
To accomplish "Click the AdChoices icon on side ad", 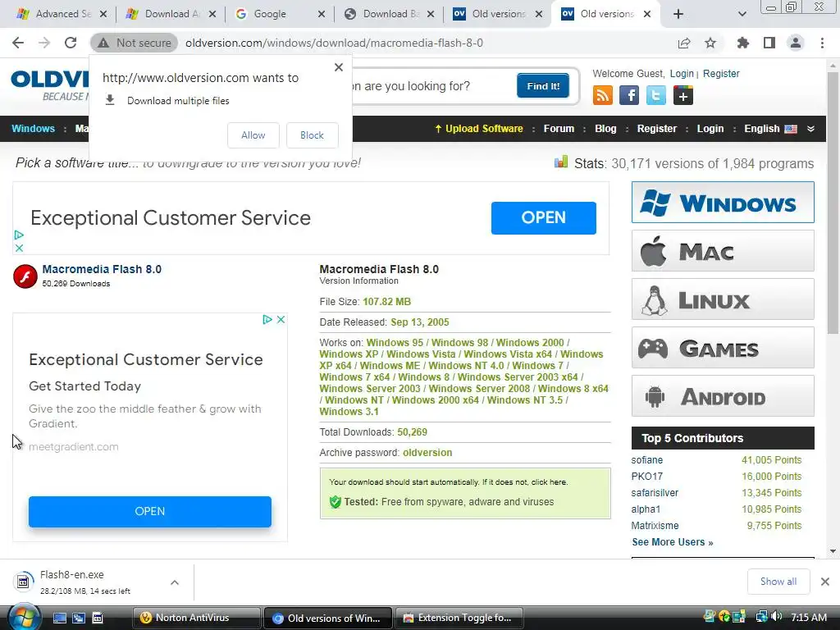I will coord(267,320).
